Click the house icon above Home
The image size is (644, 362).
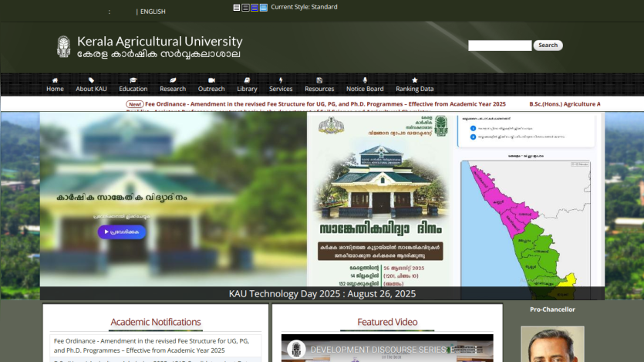click(55, 80)
